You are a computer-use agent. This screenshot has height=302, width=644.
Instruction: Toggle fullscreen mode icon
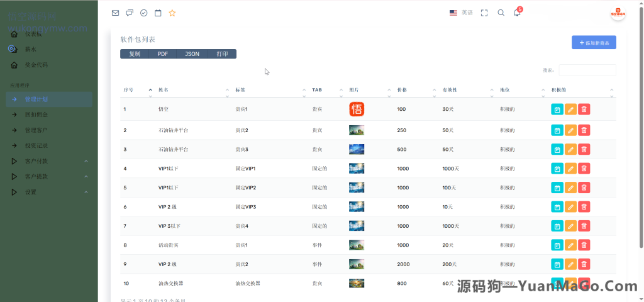[x=484, y=13]
